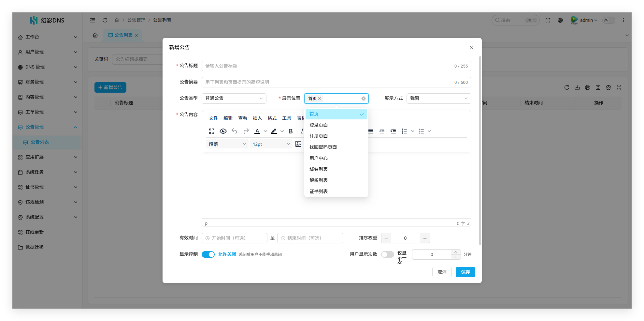The image size is (644, 321).
Task: Click the 取消 button
Action: click(x=442, y=272)
